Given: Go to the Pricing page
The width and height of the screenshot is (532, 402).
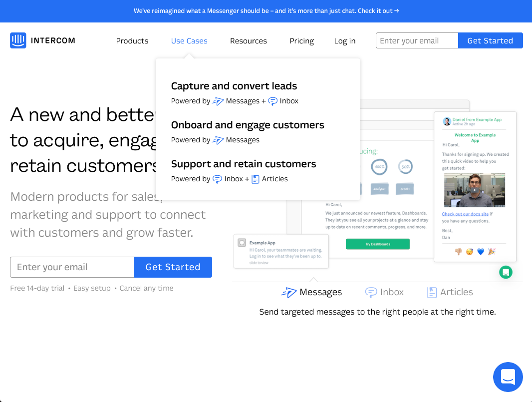Looking at the screenshot, I should coord(301,41).
